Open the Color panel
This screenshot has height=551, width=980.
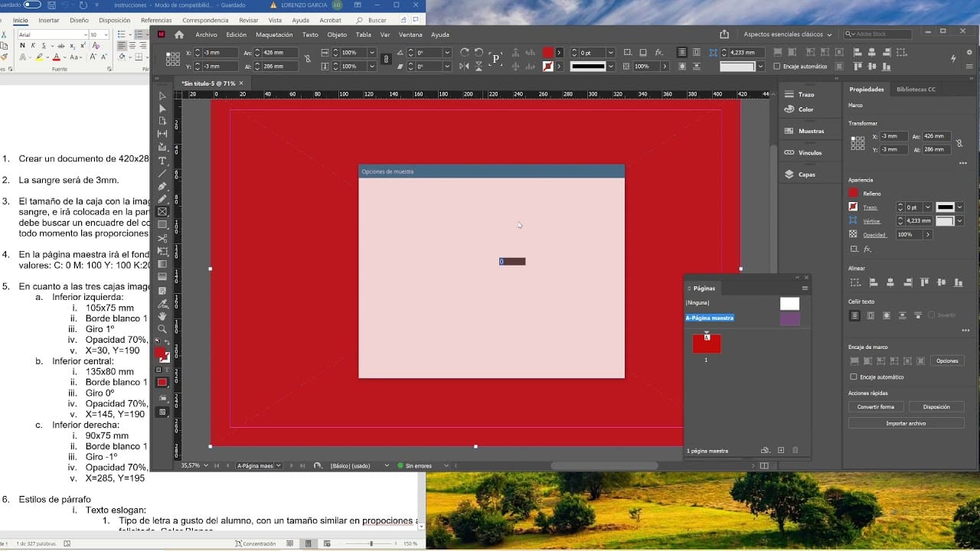click(x=799, y=109)
